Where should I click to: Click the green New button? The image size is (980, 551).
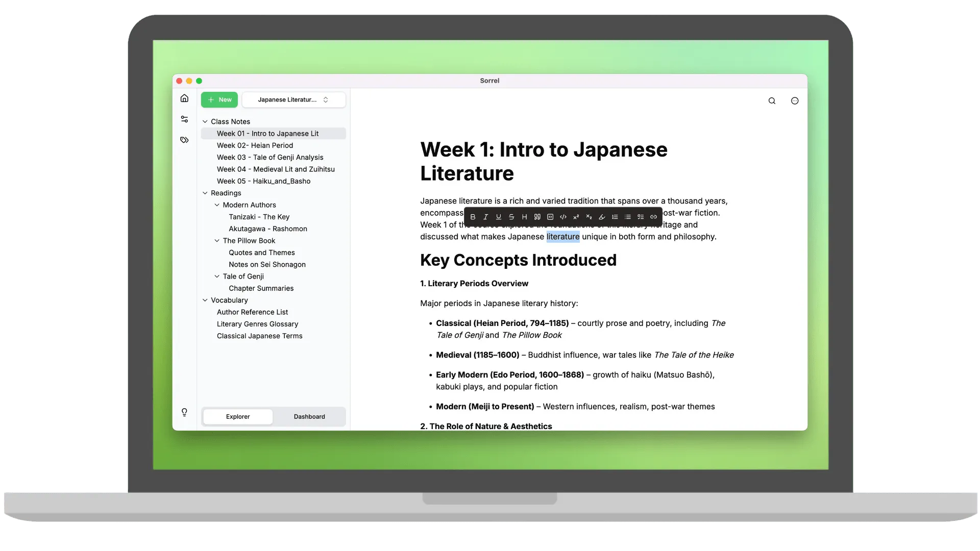pyautogui.click(x=219, y=100)
